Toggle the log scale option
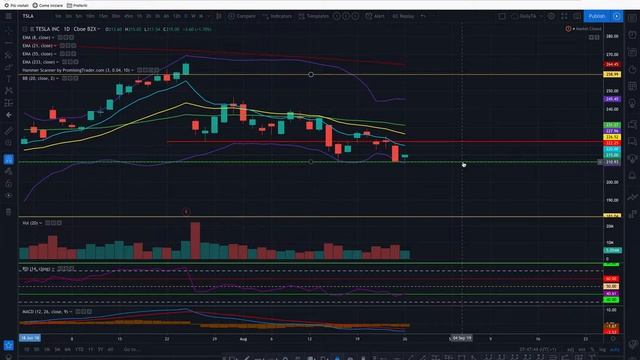The width and height of the screenshot is (640, 360). 602,350
